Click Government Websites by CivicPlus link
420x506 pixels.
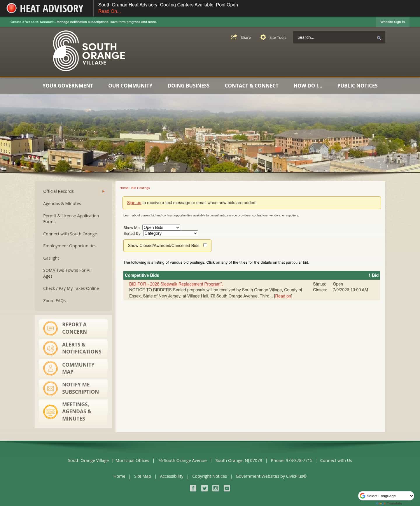pos(271,476)
